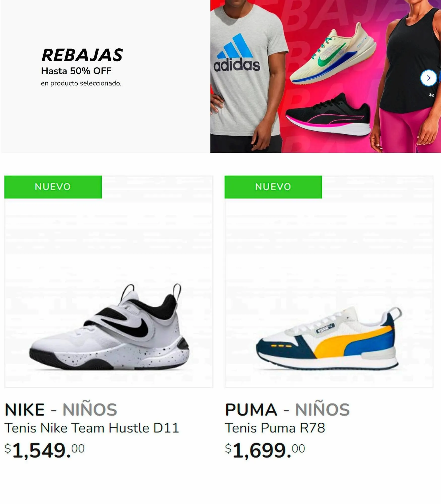Advance the banner with the next-slide arrow
This screenshot has width=441, height=504.
[x=428, y=78]
